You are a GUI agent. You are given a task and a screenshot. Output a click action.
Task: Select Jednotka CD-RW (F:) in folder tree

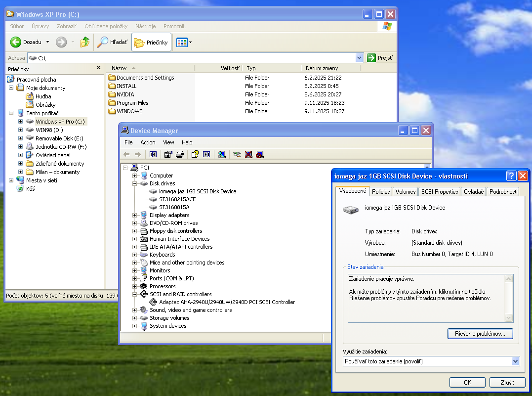61,147
